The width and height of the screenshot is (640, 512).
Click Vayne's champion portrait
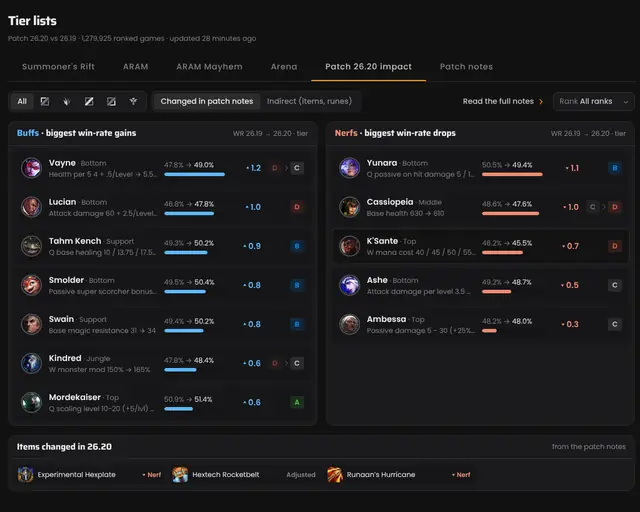[31, 168]
